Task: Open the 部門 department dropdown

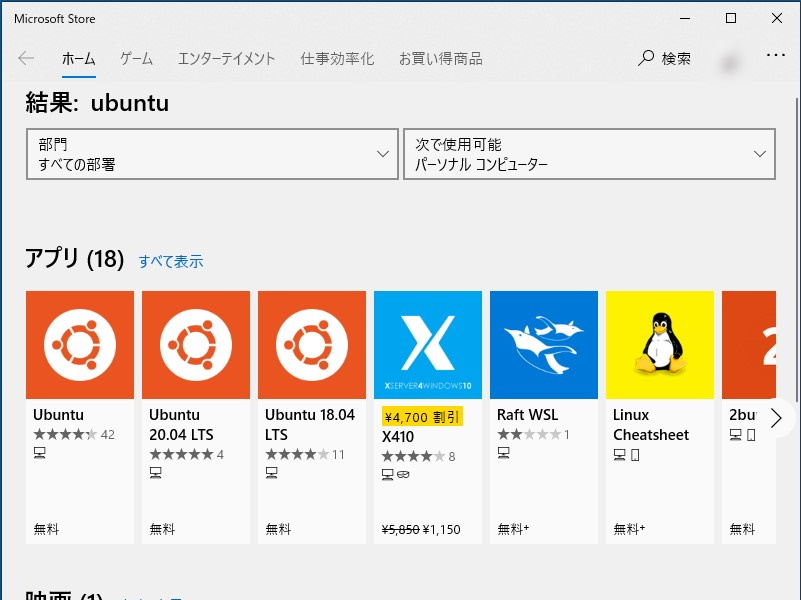Action: pos(212,153)
